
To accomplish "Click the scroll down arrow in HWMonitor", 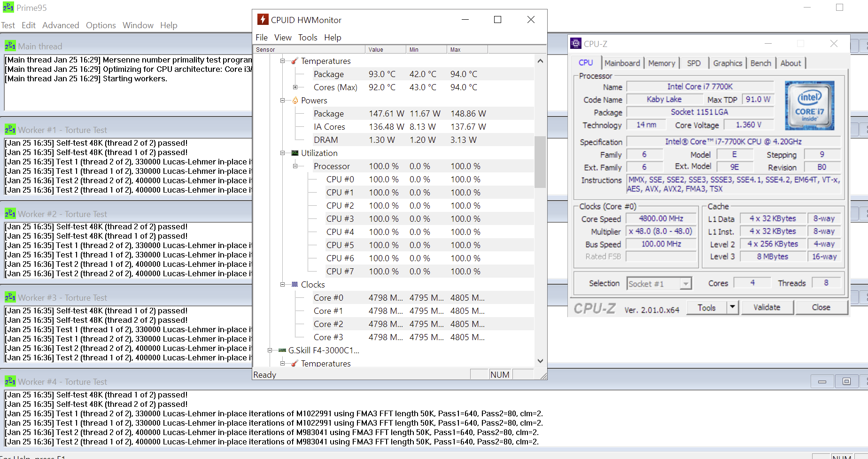I will click(x=540, y=361).
